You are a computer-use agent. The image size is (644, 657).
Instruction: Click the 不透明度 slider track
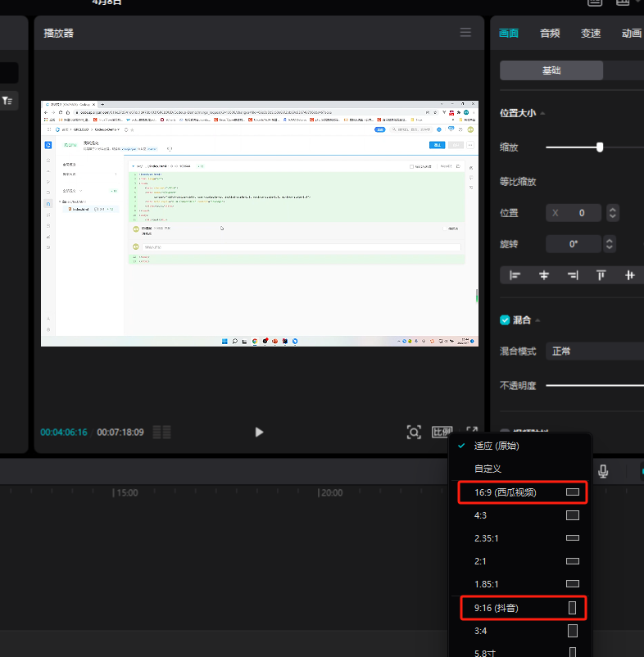[x=595, y=386]
